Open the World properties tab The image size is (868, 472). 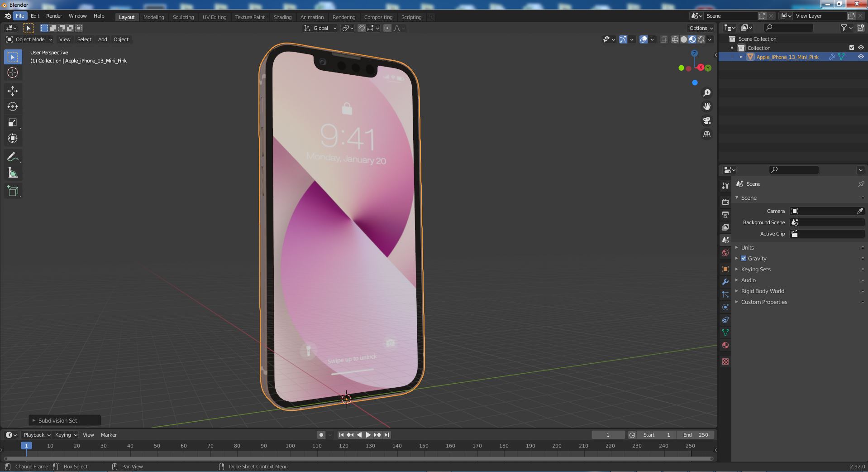pos(725,253)
